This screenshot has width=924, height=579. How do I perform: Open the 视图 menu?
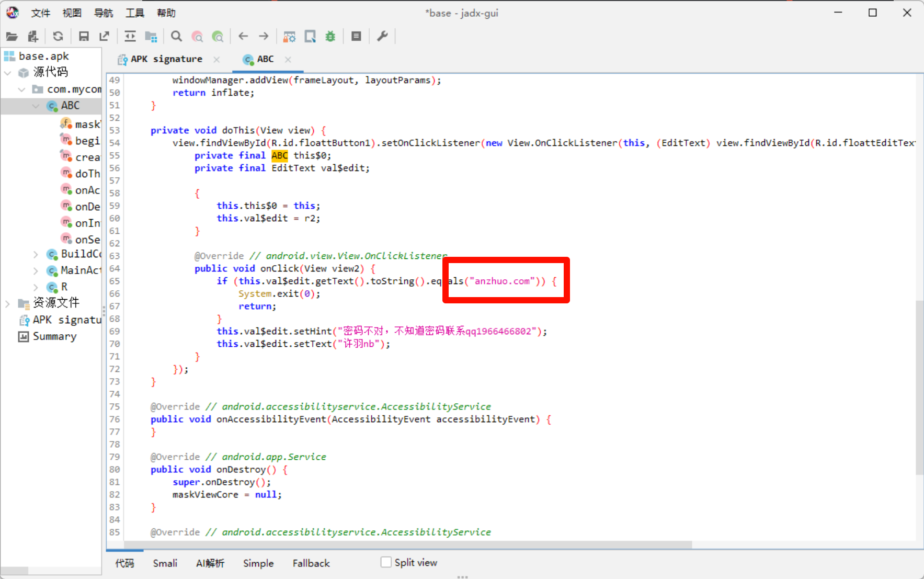(72, 13)
